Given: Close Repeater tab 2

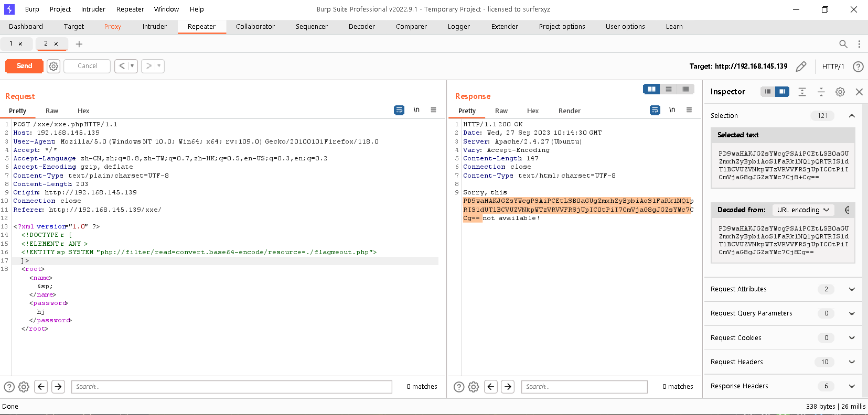Looking at the screenshot, I should click(x=56, y=44).
